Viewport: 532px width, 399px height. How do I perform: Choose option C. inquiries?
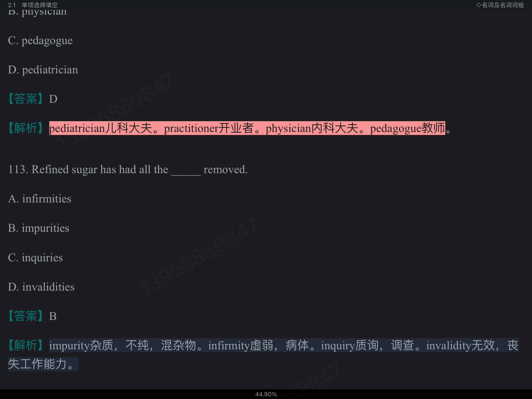(x=35, y=258)
